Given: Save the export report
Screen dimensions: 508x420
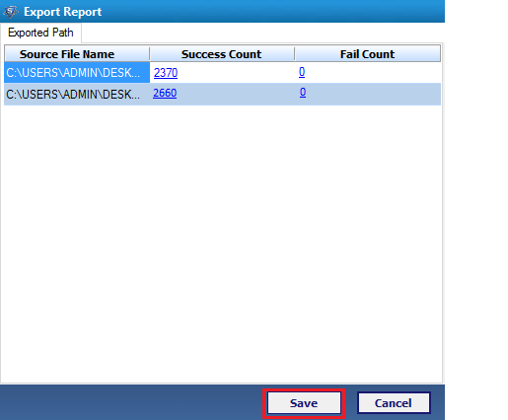Looking at the screenshot, I should [304, 403].
